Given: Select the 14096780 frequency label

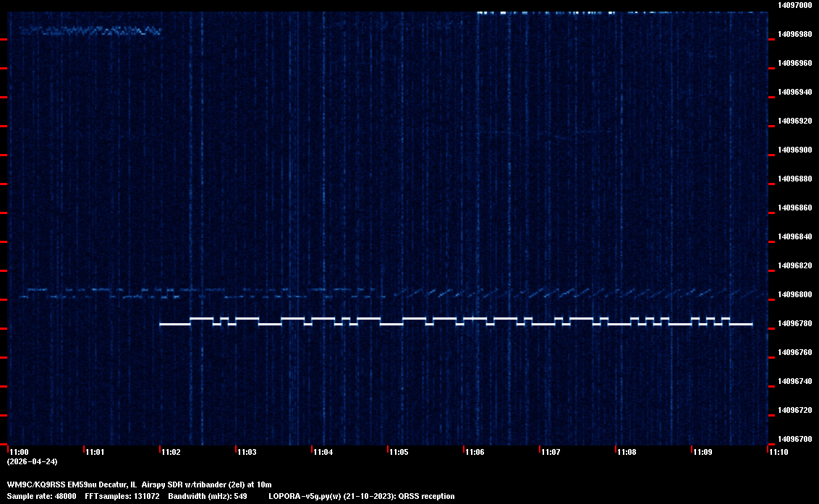Looking at the screenshot, I should pos(794,323).
